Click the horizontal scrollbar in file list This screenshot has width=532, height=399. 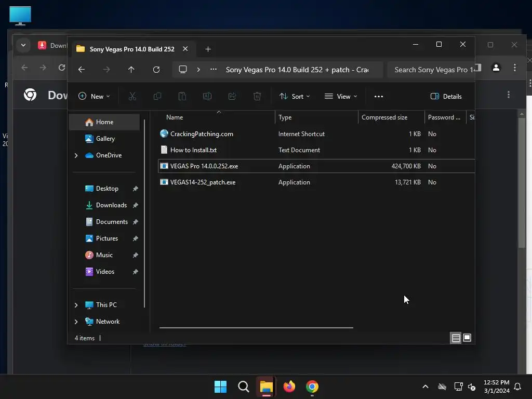tap(256, 328)
